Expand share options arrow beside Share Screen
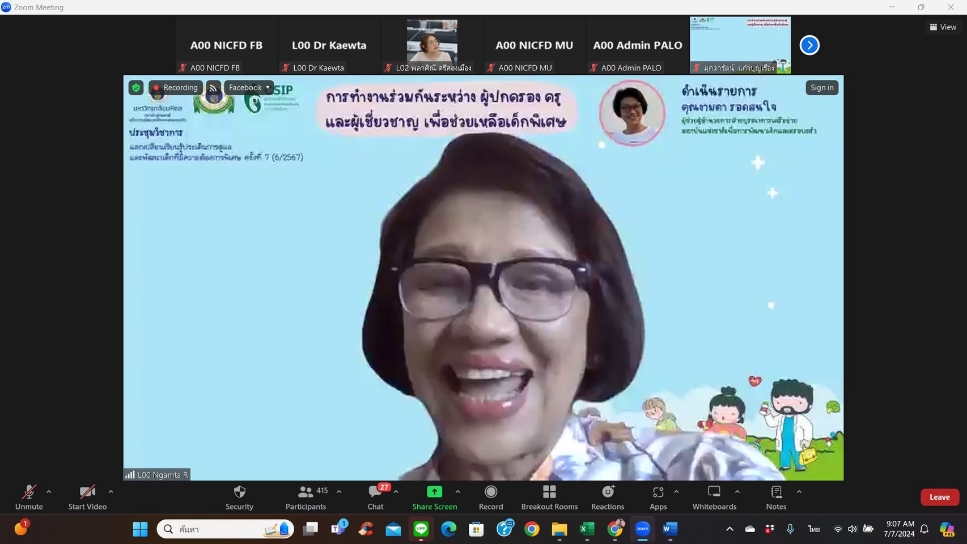967x544 pixels. [x=458, y=492]
